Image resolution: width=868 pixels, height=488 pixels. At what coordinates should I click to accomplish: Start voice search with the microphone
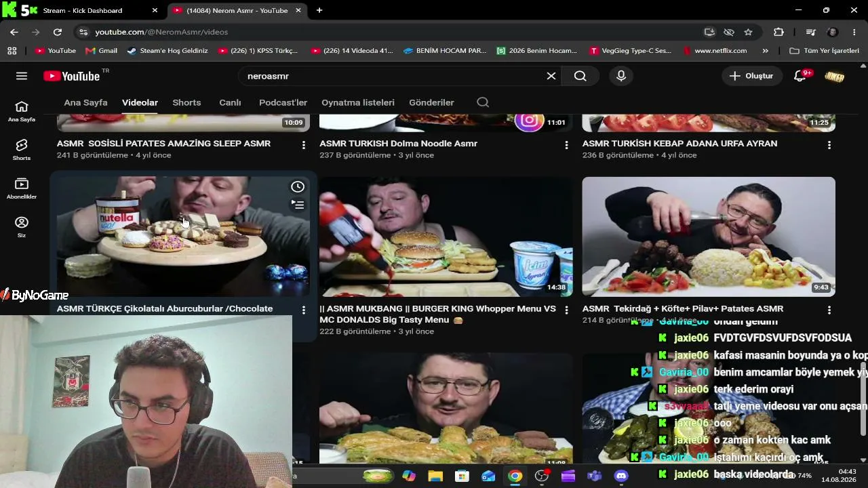pyautogui.click(x=621, y=76)
